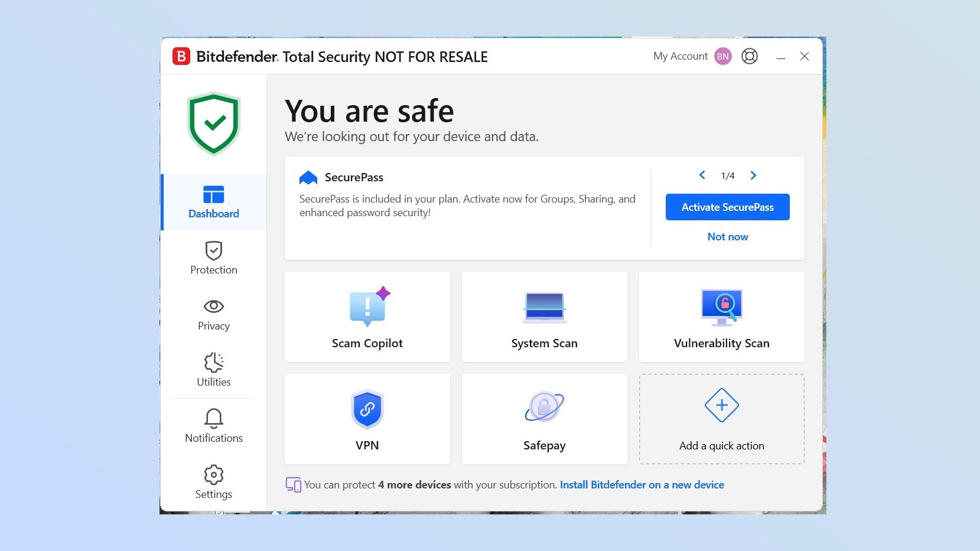Click the '4 more devices' text

(415, 485)
